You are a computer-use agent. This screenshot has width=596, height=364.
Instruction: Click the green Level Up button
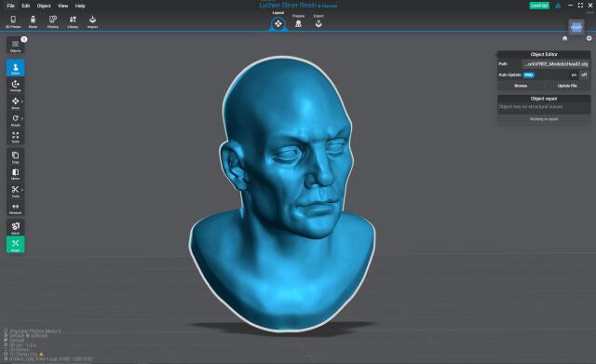539,6
